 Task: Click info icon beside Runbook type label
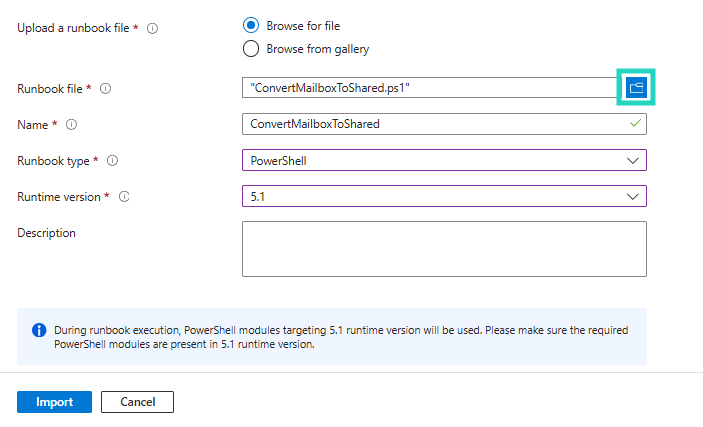112,160
